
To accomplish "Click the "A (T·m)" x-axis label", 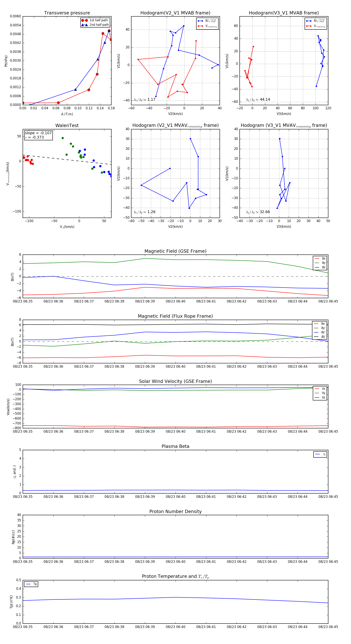I will [x=67, y=114].
